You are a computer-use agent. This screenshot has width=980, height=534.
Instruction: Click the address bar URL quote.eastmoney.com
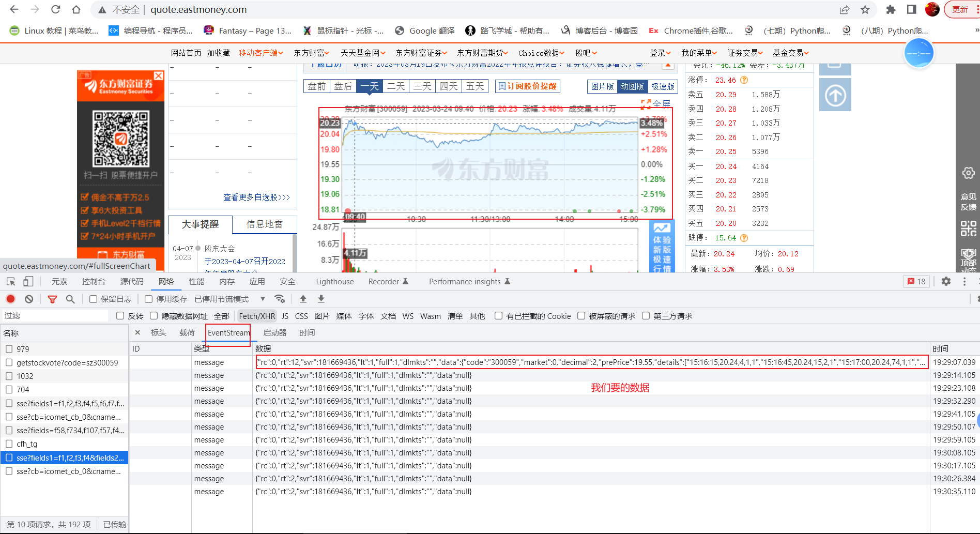[198, 9]
